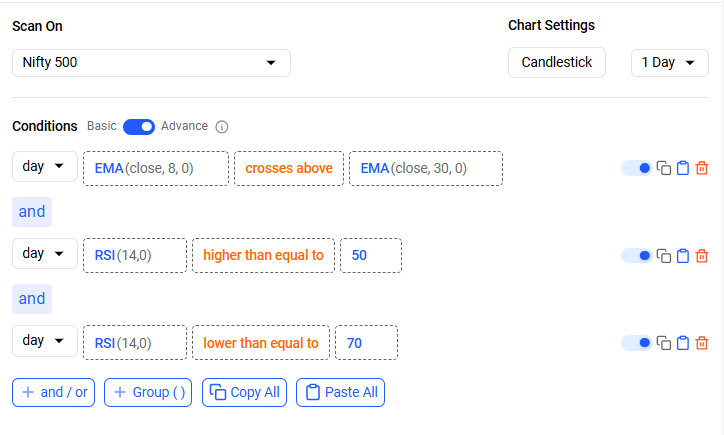The image size is (724, 435).
Task: Delete the RSI lower than equal to 70 condition
Action: pos(702,343)
